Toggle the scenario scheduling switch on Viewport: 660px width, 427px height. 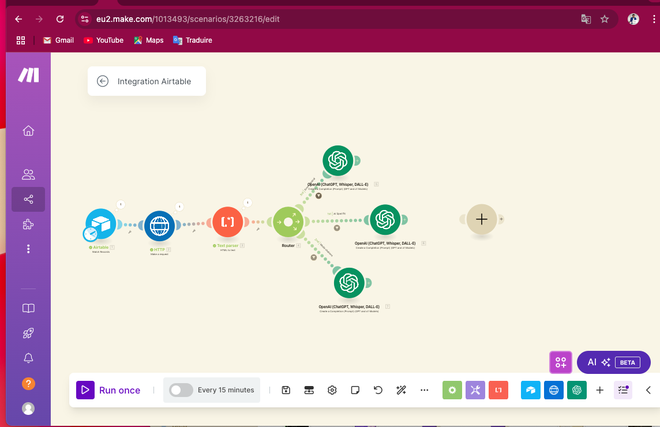(x=181, y=390)
